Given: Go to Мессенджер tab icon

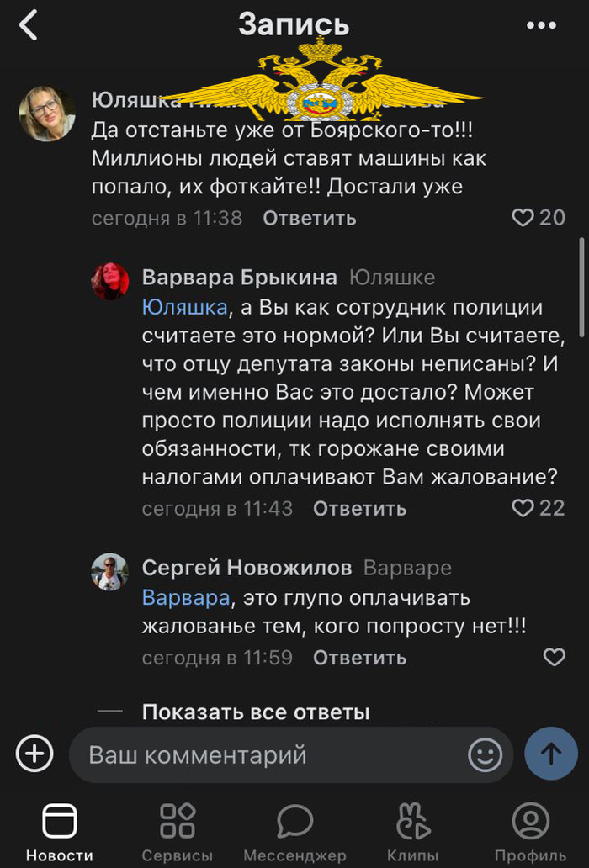Looking at the screenshot, I should coord(294,832).
